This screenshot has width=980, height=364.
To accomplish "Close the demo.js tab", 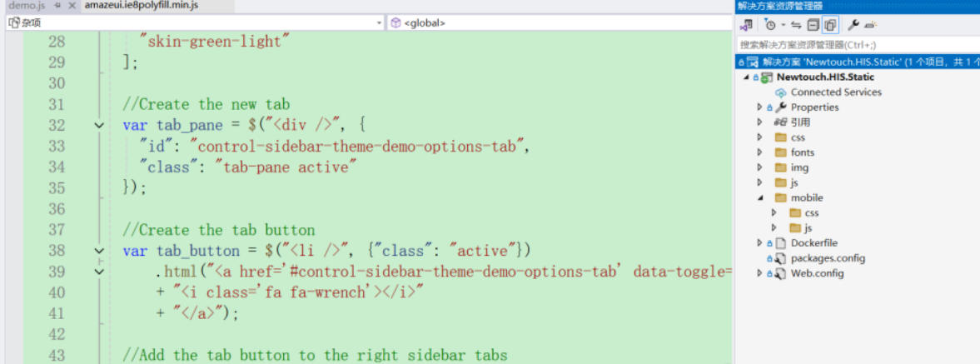I will pos(72,6).
